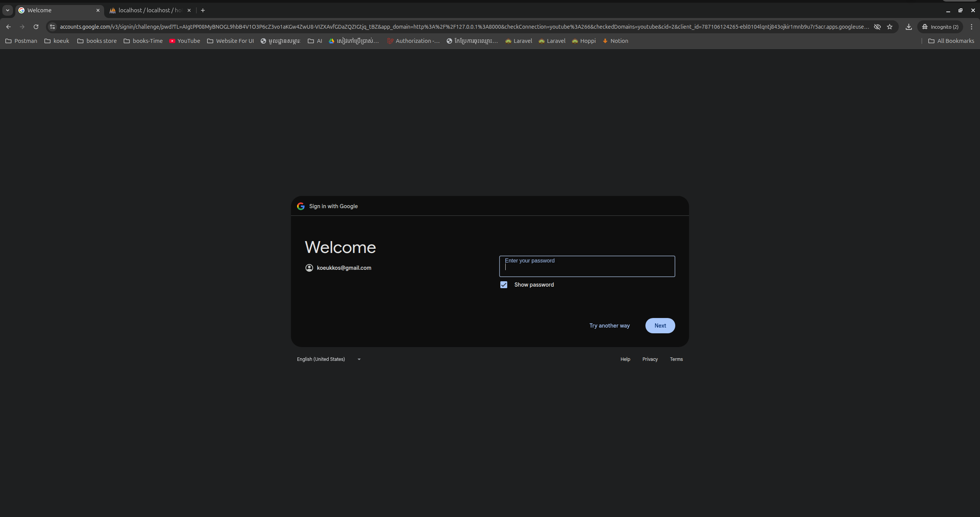Open the Help link
The width and height of the screenshot is (980, 517).
point(625,359)
